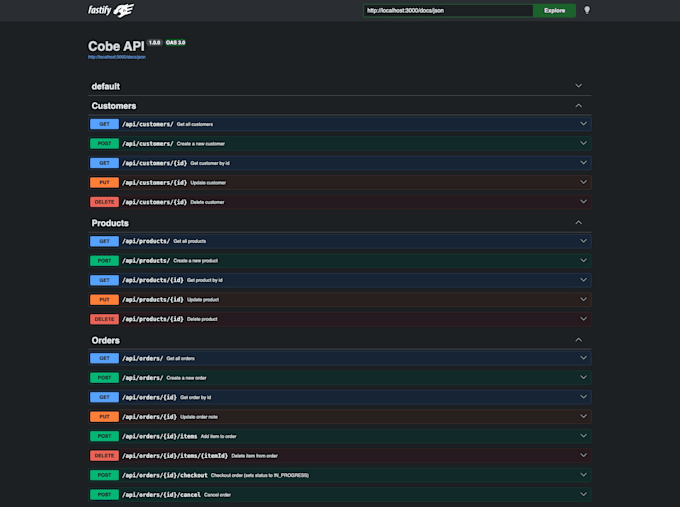Viewport: 680px width, 507px height.
Task: Expand the Get order by id row arrow
Action: click(583, 397)
